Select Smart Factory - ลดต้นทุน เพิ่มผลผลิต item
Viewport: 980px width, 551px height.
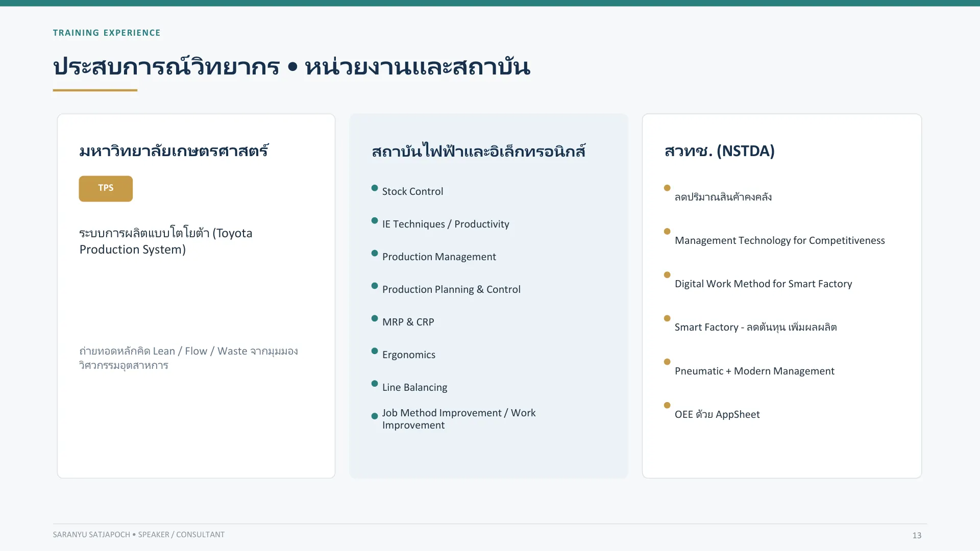pos(755,327)
